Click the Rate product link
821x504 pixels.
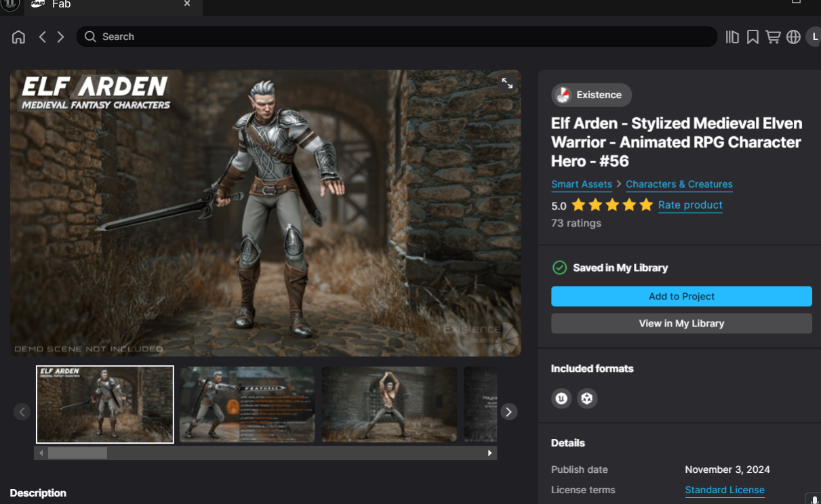(x=690, y=205)
